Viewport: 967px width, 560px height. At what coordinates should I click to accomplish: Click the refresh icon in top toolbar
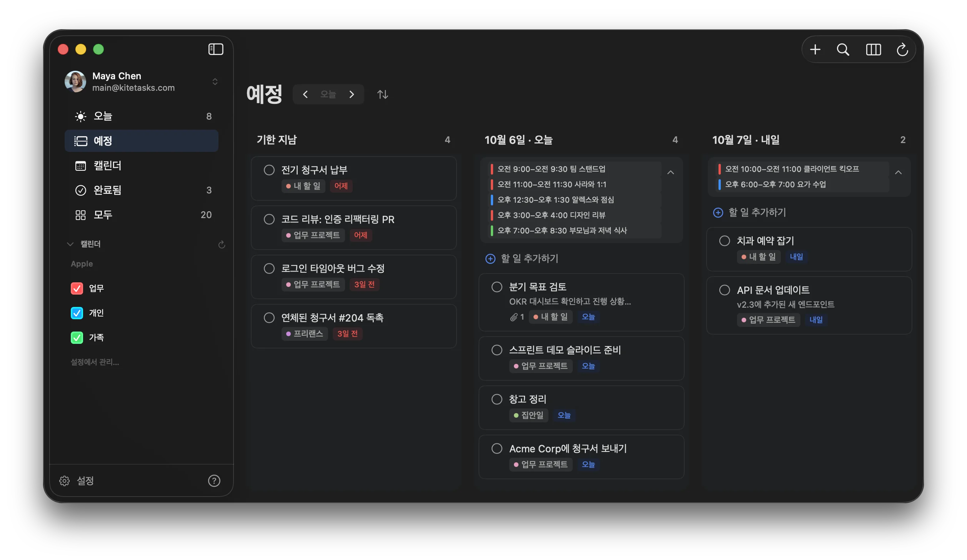click(x=902, y=50)
